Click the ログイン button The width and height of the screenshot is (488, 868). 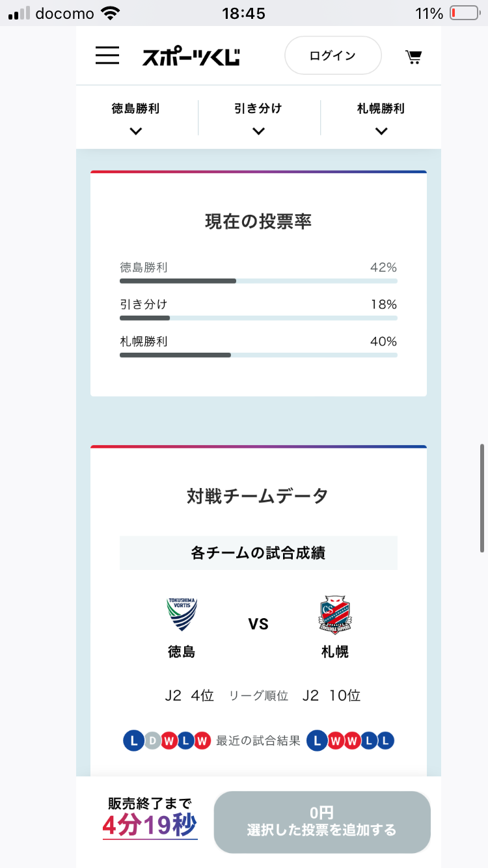pos(332,55)
